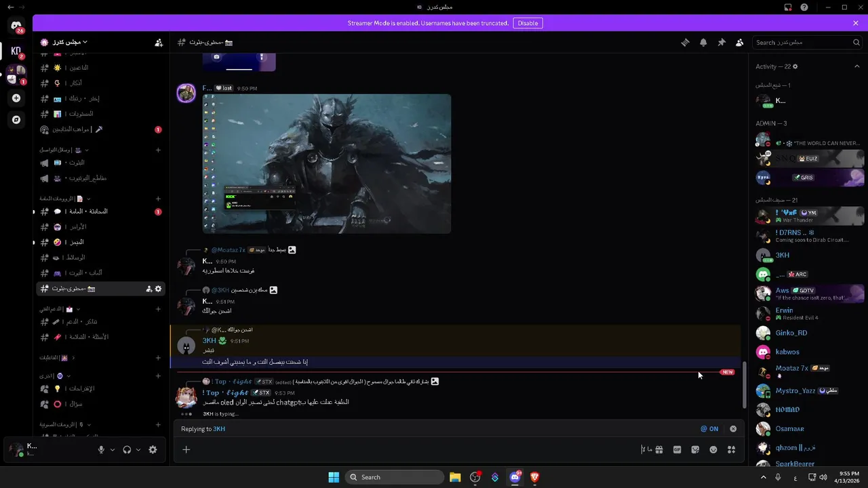
Task: Open Brave browser from taskbar
Action: tap(535, 477)
